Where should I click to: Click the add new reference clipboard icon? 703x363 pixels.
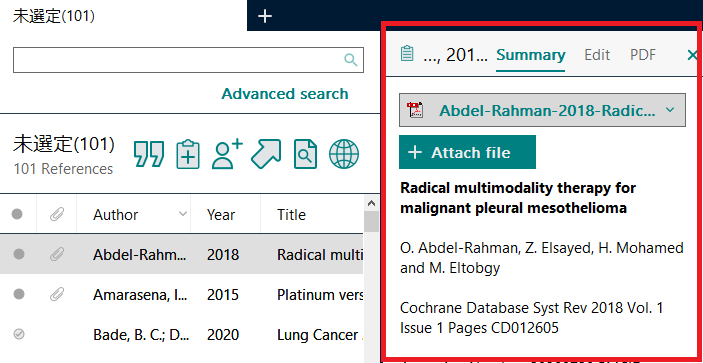tap(188, 154)
